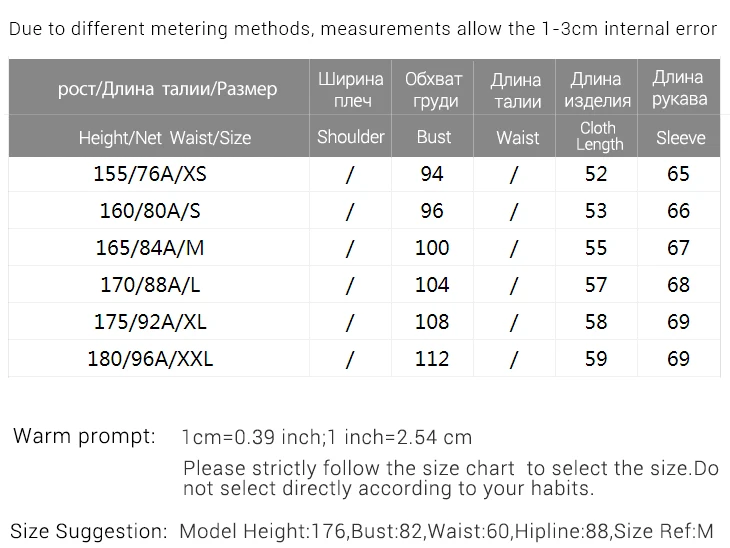Image resolution: width=730 pixels, height=548 pixels.
Task: Select the 165/84A/M size row
Action: coord(365,247)
